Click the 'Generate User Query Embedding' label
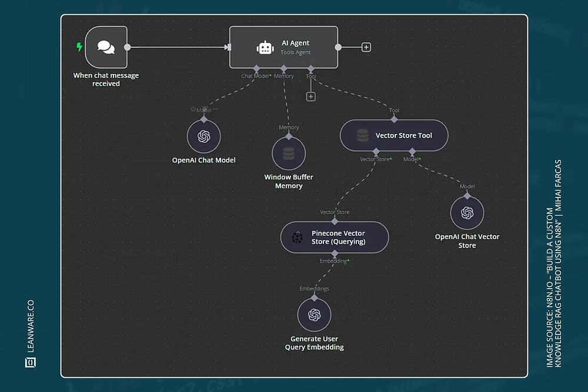Viewport: 588px width, 392px height. click(314, 343)
